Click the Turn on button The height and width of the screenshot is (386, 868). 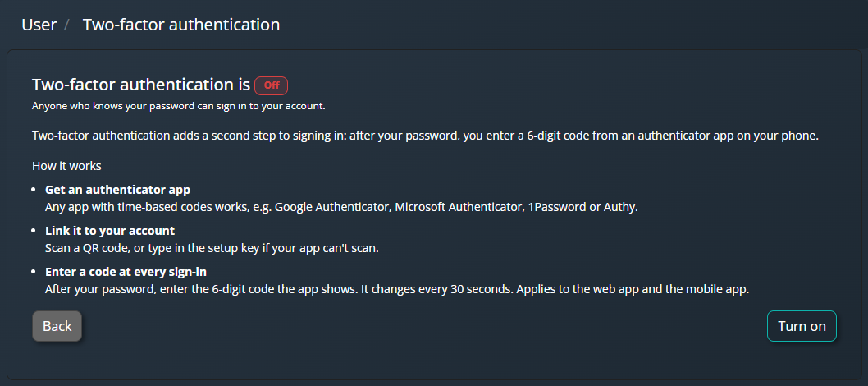point(802,326)
